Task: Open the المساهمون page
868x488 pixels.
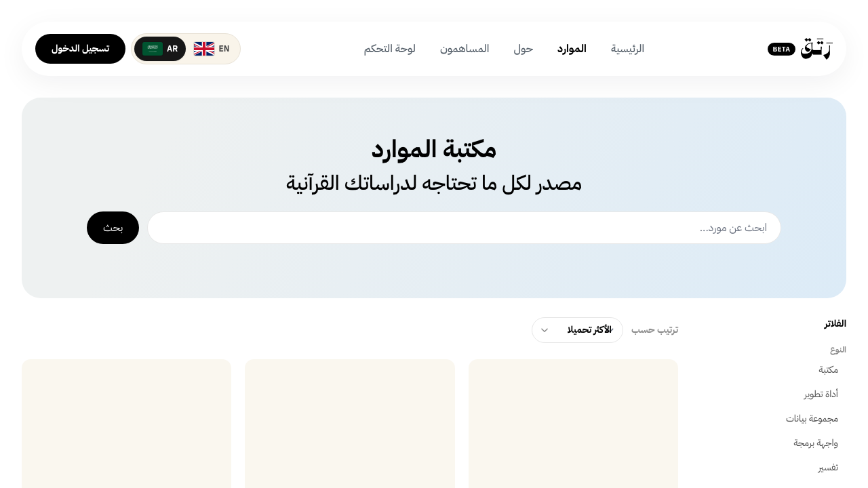Action: click(465, 49)
